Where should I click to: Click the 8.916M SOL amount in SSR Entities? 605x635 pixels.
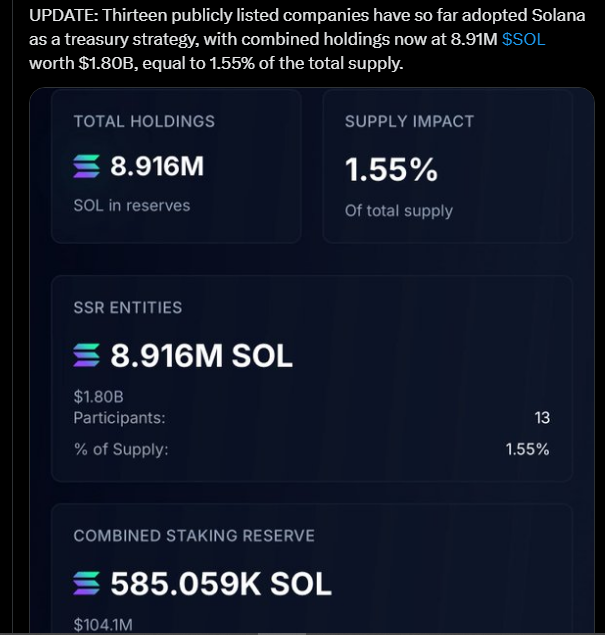click(202, 355)
